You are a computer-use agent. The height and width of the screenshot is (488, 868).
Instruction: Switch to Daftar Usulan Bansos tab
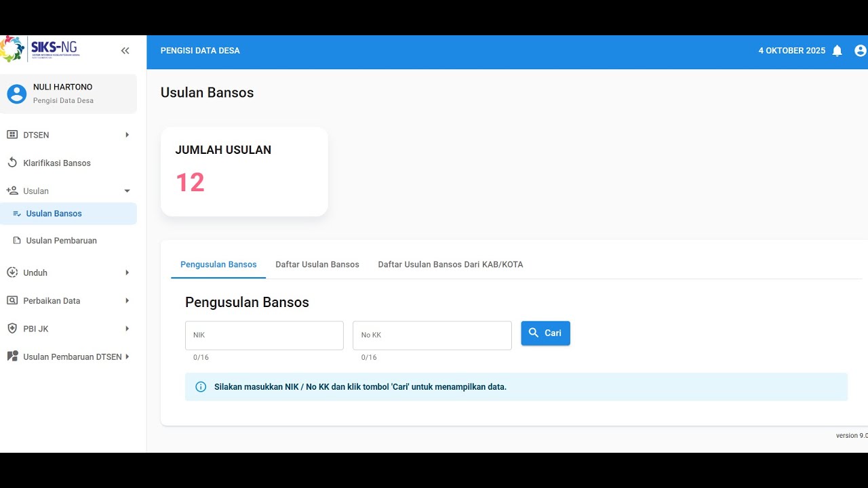click(x=317, y=264)
